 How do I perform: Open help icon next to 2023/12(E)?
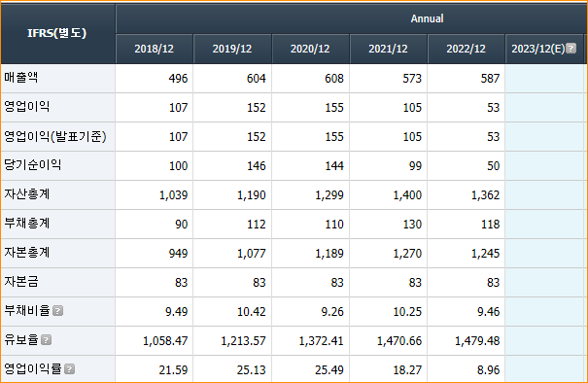(x=571, y=49)
